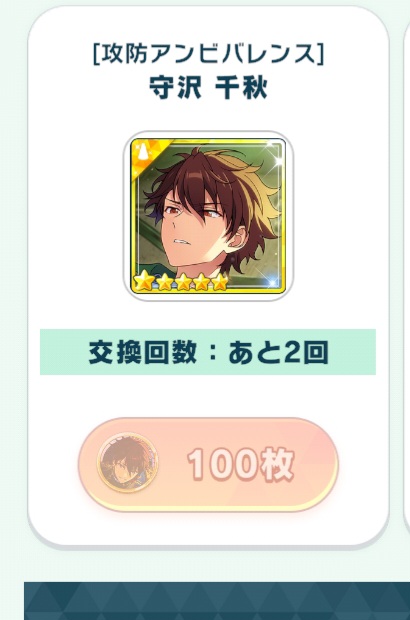Tap the yellow attribute icon on card corner
The height and width of the screenshot is (620, 410).
click(x=142, y=151)
